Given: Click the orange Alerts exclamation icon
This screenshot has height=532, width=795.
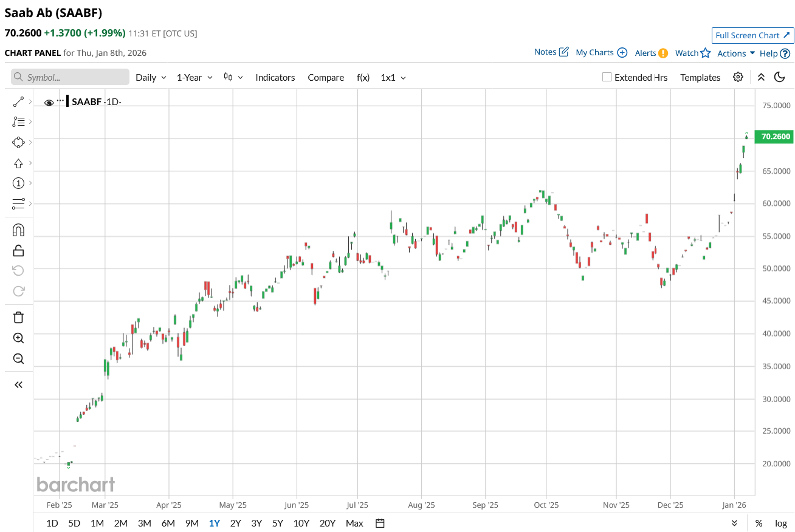Looking at the screenshot, I should pos(663,53).
